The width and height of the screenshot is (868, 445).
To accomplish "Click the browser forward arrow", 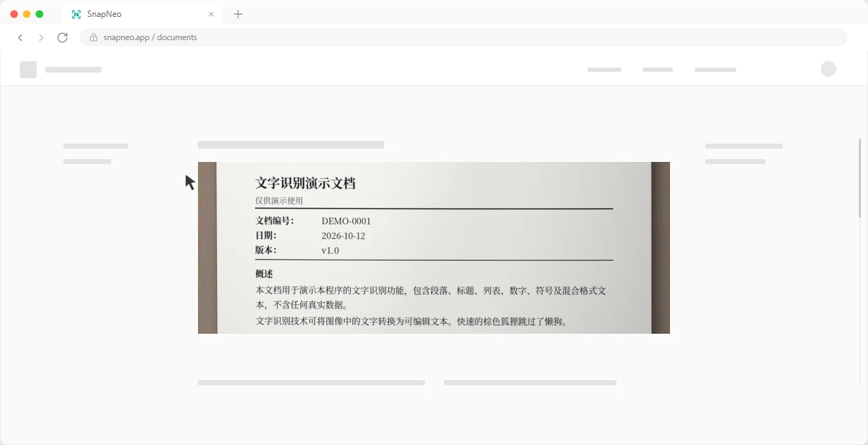I will click(x=41, y=37).
